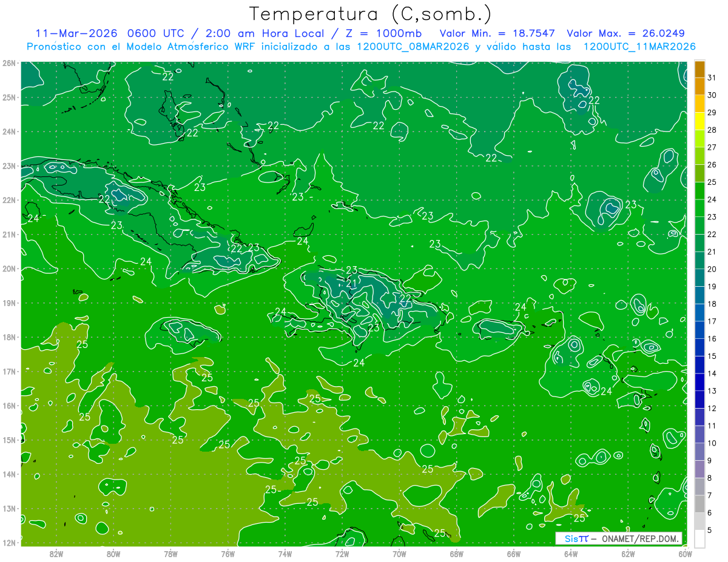Click the "74W" longitude axis label

[x=285, y=554]
